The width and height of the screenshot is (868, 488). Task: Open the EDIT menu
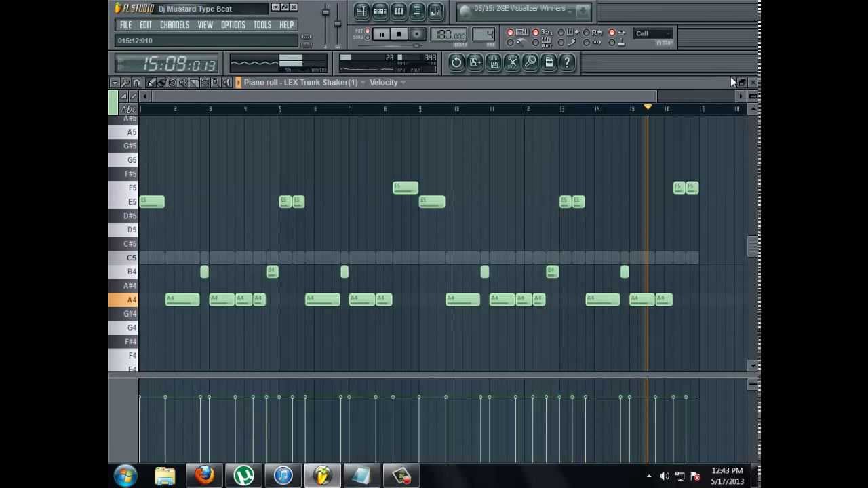146,25
